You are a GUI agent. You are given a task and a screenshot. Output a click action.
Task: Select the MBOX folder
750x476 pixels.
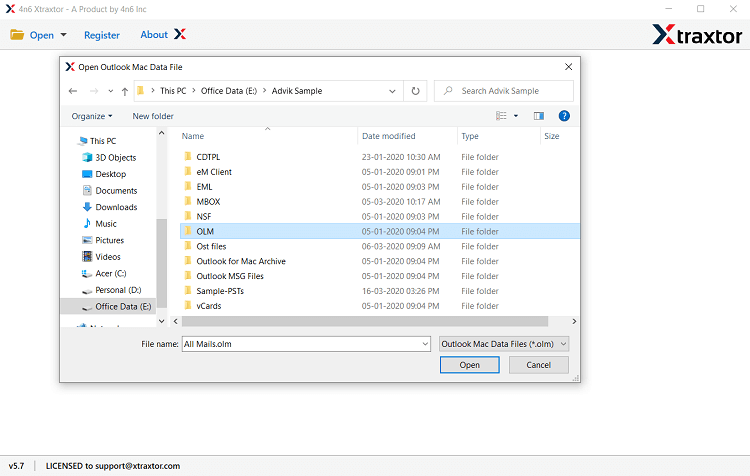pos(208,201)
